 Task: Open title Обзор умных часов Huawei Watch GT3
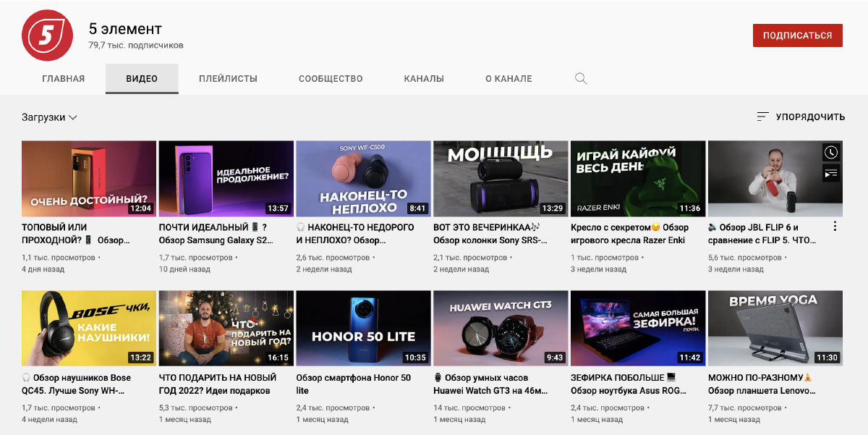point(491,384)
